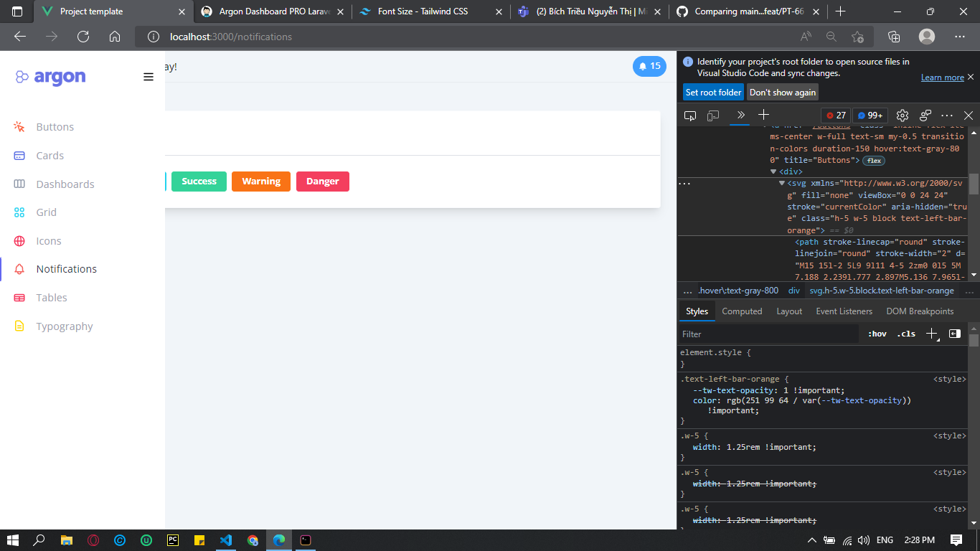This screenshot has width=980, height=551.
Task: Switch to the DOM Breakpoints tab
Action: pos(920,311)
